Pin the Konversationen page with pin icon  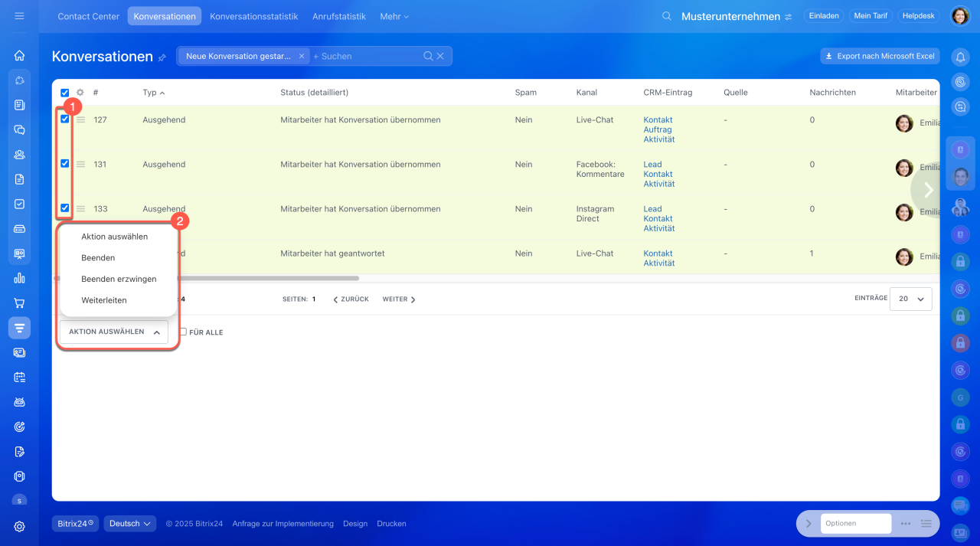click(x=162, y=57)
